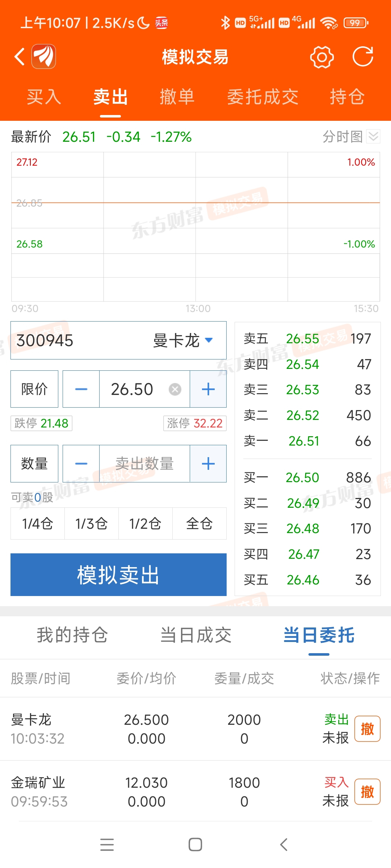Switch to 买入 tab
The width and height of the screenshot is (391, 868).
pyautogui.click(x=44, y=97)
